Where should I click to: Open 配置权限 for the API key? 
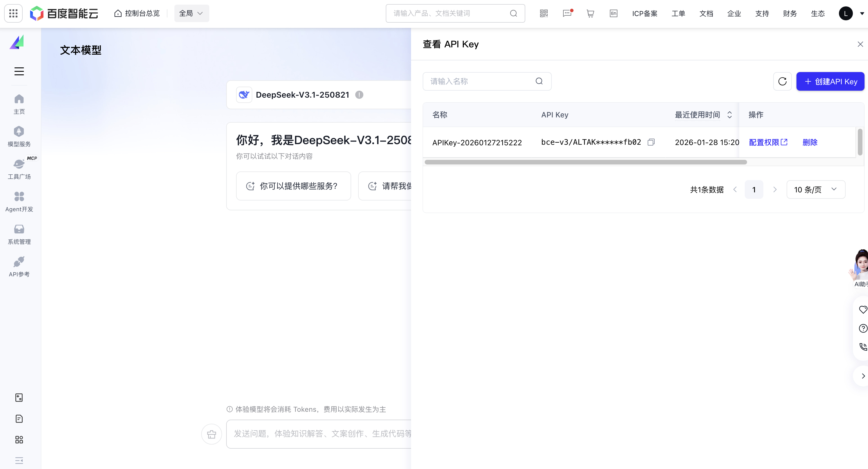(768, 142)
